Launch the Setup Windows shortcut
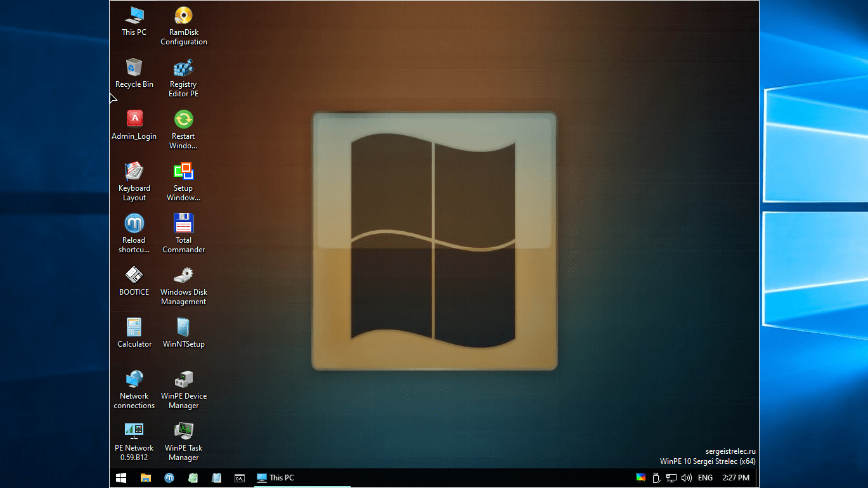Image resolution: width=868 pixels, height=488 pixels. [x=184, y=182]
